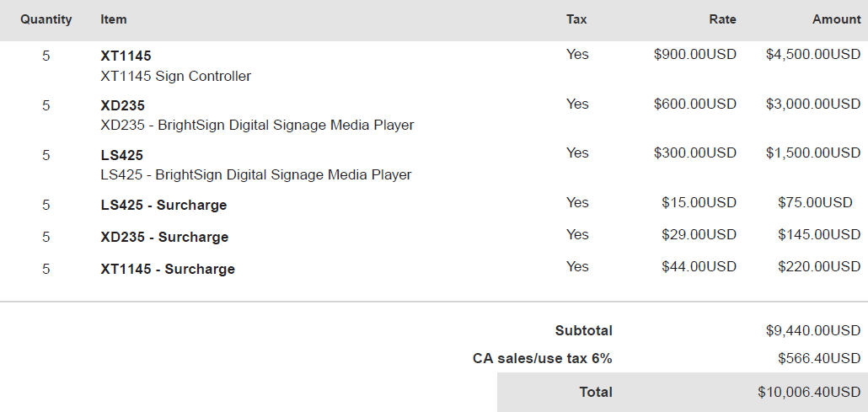Click the XT1145 - Surcharge line item
The height and width of the screenshot is (412, 868).
point(168,269)
